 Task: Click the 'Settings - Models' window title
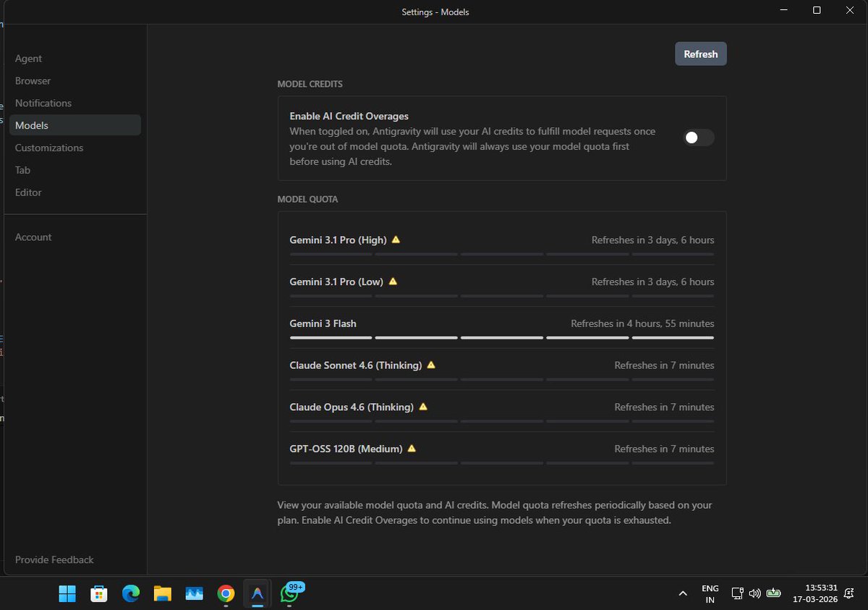435,12
